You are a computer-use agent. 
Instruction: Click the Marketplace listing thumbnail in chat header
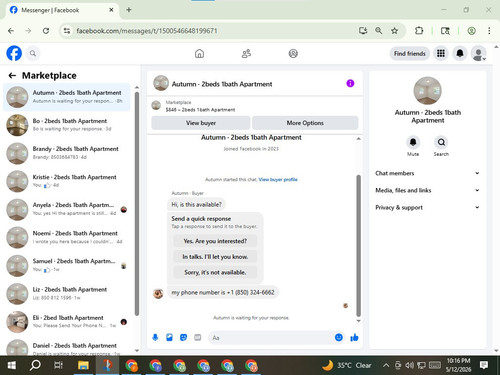click(x=156, y=105)
